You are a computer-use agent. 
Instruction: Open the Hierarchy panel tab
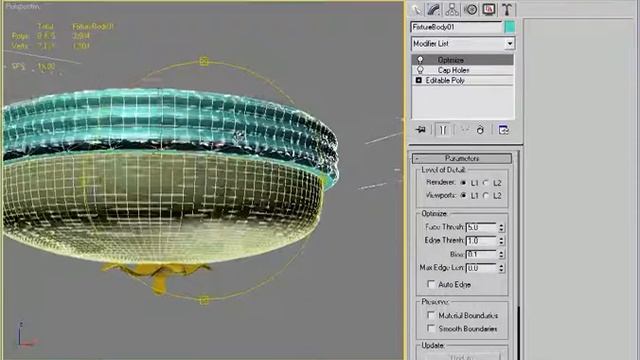pyautogui.click(x=452, y=9)
